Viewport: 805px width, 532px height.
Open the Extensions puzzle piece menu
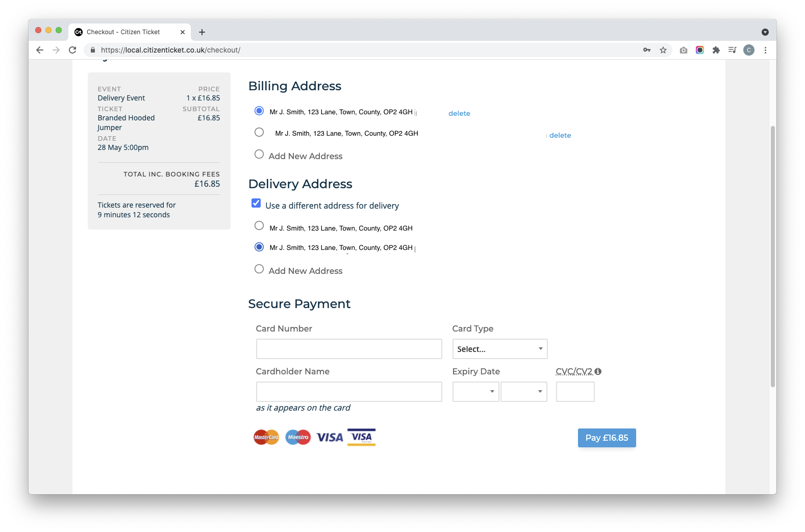[716, 50]
